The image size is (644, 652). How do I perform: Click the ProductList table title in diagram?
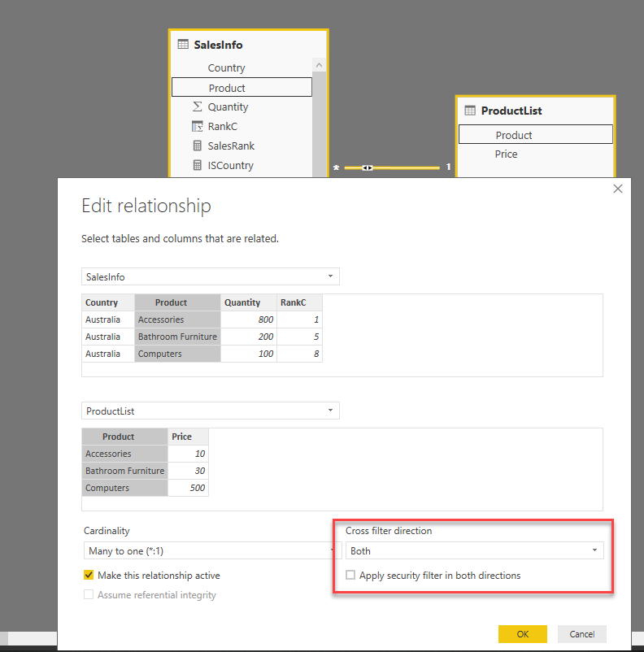511,111
